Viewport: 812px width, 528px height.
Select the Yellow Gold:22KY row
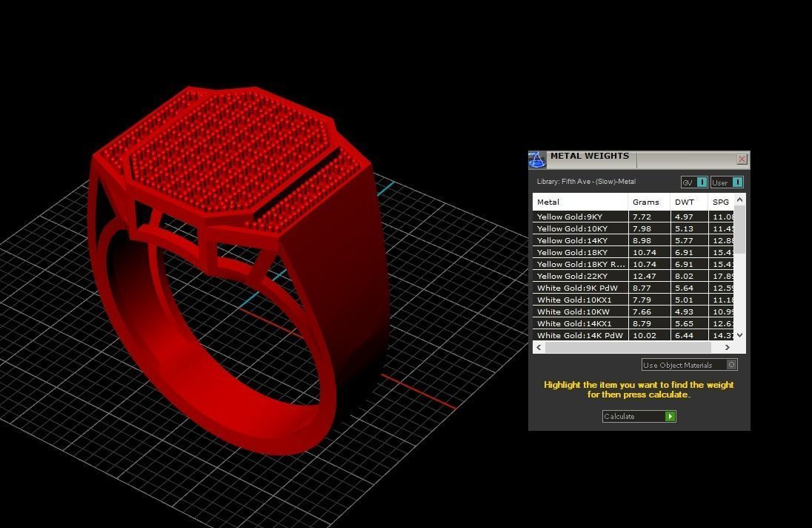coord(633,276)
